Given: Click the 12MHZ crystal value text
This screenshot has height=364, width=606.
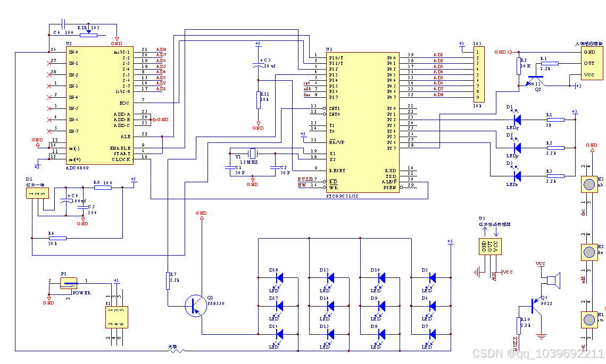Looking at the screenshot, I should [248, 162].
